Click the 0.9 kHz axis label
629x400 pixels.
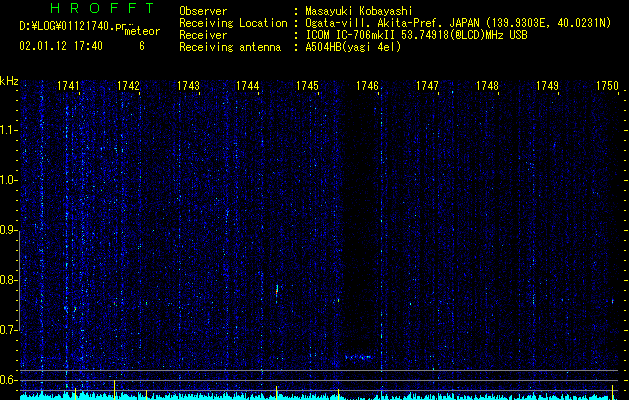(x=9, y=230)
